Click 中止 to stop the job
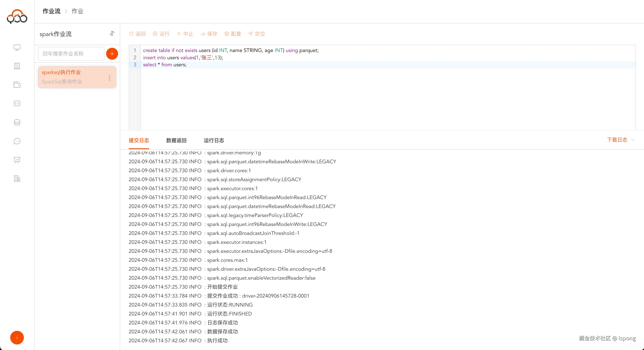Viewport: 644px width, 350px height. (185, 34)
